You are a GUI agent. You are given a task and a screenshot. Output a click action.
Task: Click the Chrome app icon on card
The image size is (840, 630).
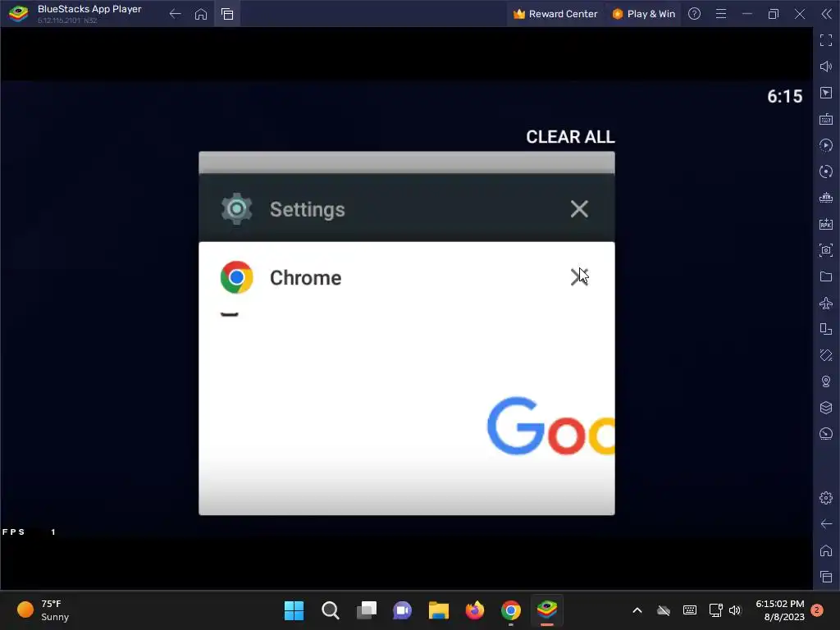[236, 277]
